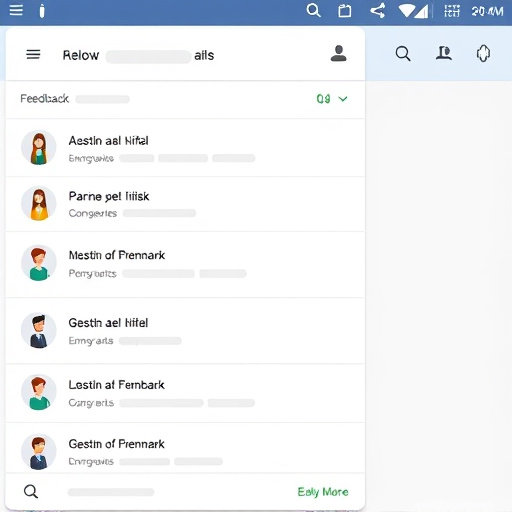Screen dimensions: 512x512
Task: Select the Aestin ael Nifal contact
Action: tap(185, 148)
